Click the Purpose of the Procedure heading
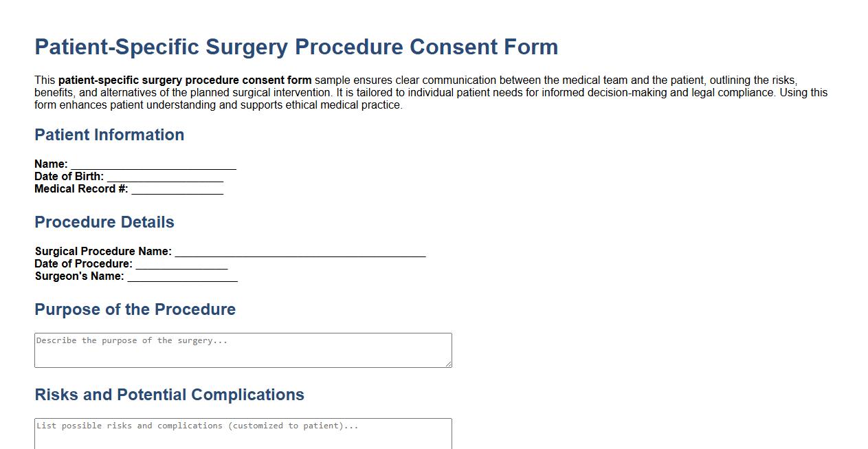Screen dimensions: 868x449 click(x=135, y=309)
